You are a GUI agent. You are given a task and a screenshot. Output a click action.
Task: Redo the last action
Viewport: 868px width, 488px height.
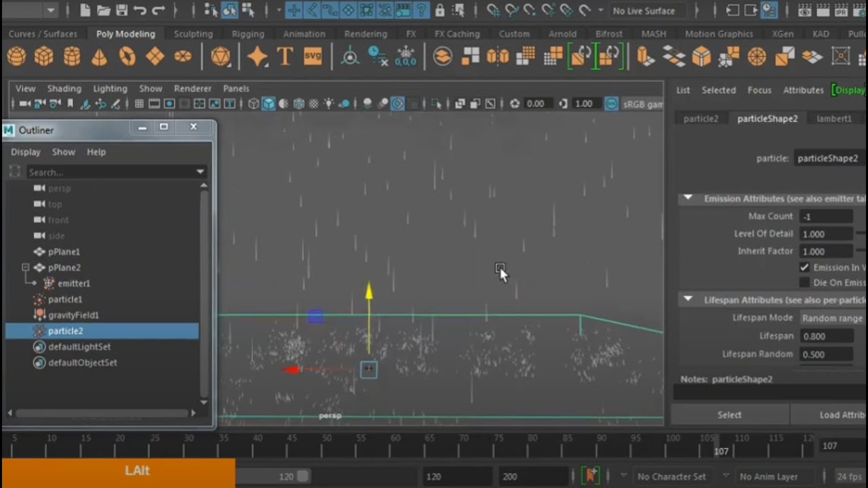[x=159, y=10]
